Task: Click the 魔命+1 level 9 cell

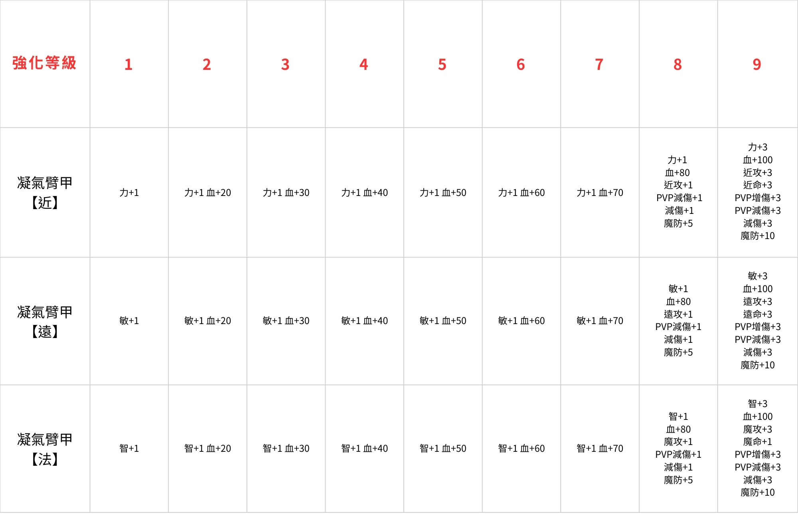Action: coord(757,442)
